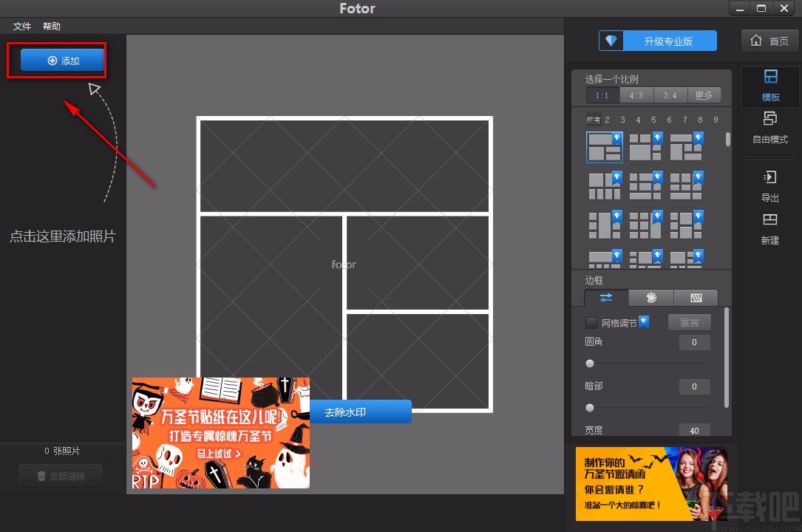Click the 圆角 value field
Screen dimensions: 802x532
click(694, 342)
